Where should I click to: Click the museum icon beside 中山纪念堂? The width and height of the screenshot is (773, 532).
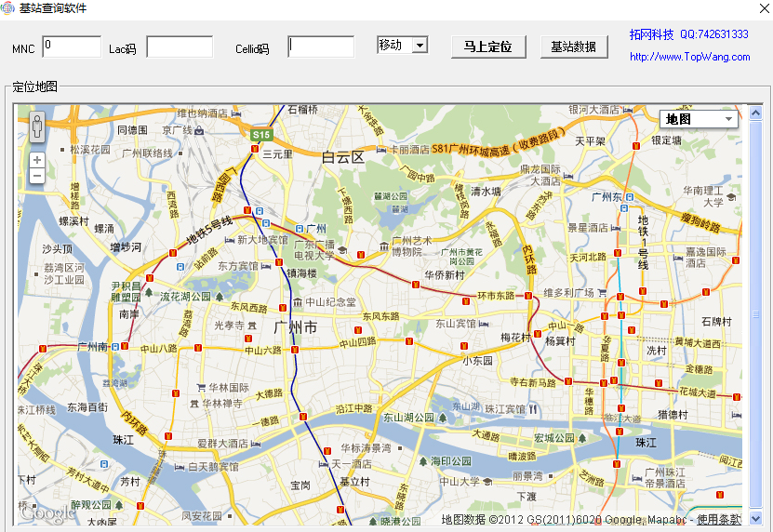point(297,302)
